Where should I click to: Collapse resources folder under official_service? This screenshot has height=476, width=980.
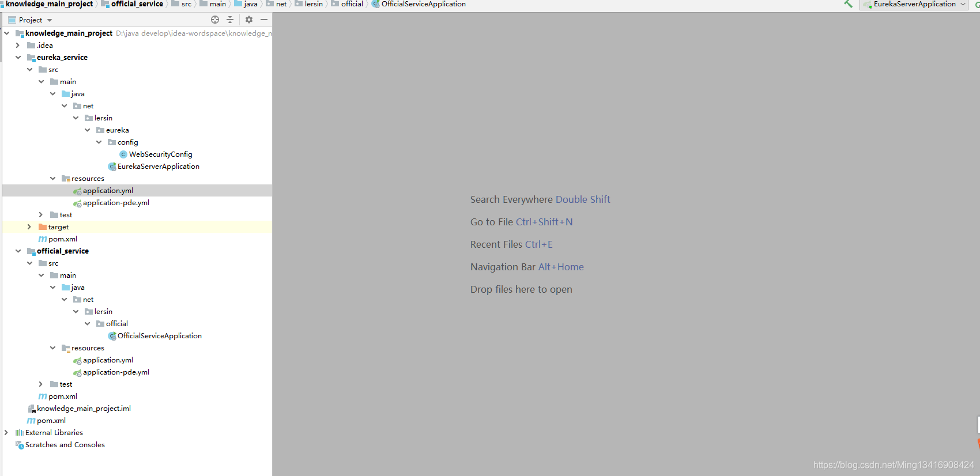52,348
